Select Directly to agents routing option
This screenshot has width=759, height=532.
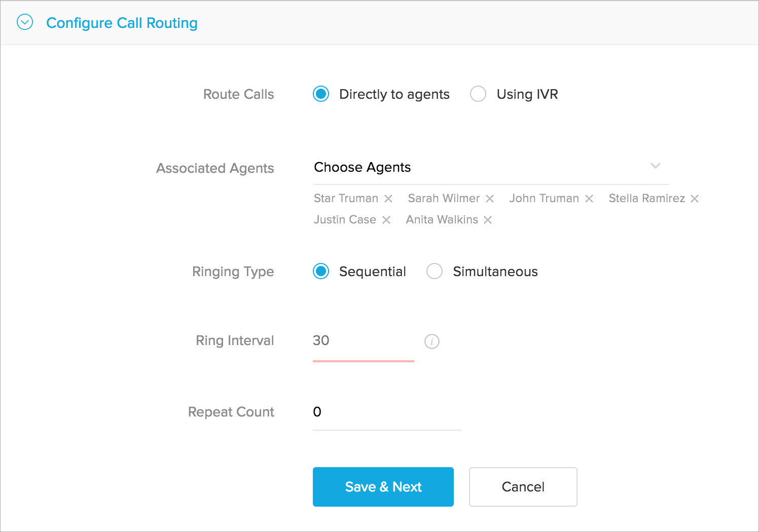(x=321, y=94)
